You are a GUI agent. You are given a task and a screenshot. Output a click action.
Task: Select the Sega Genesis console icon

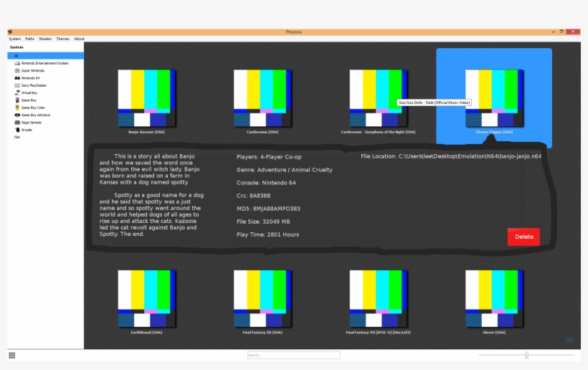[17, 123]
